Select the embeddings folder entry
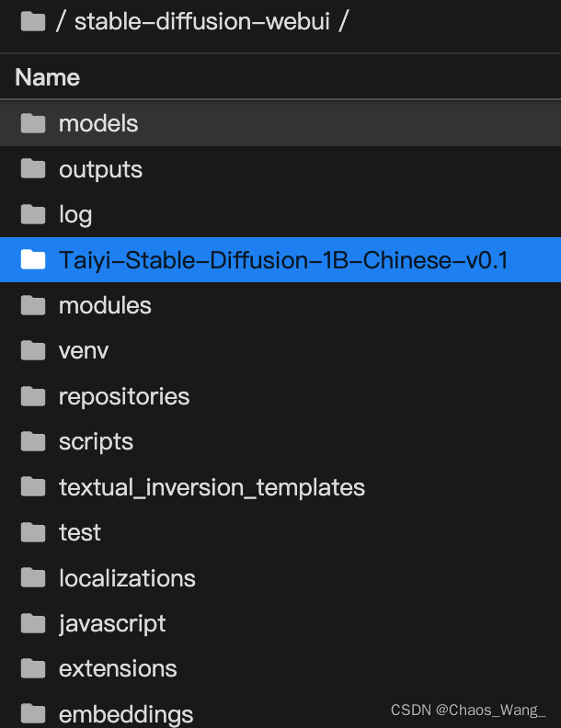 tap(280, 711)
